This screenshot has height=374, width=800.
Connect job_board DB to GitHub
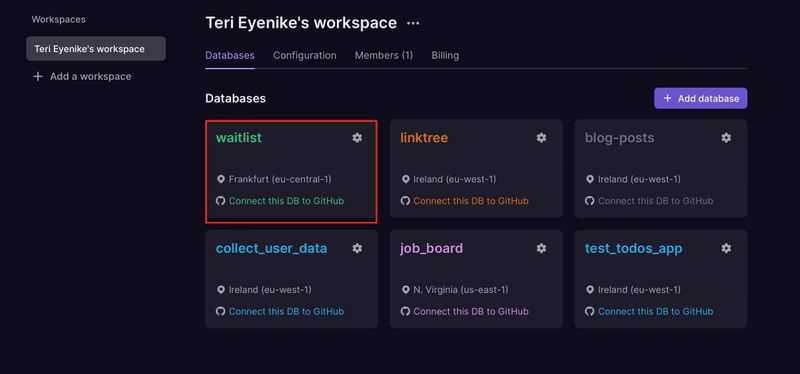(471, 311)
